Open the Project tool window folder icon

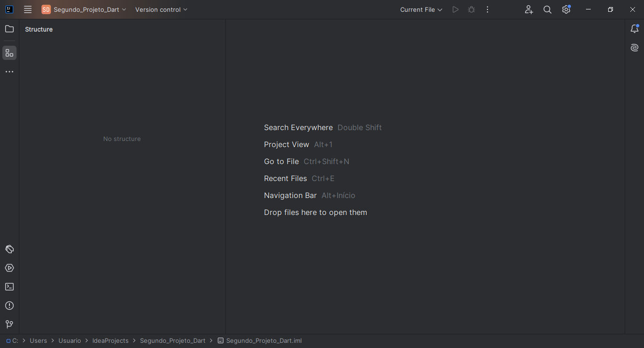click(x=9, y=29)
